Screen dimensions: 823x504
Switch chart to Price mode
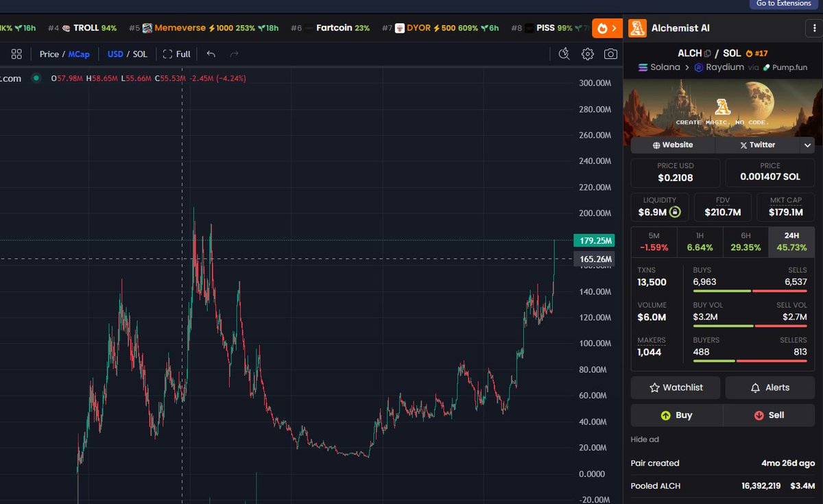(x=49, y=53)
